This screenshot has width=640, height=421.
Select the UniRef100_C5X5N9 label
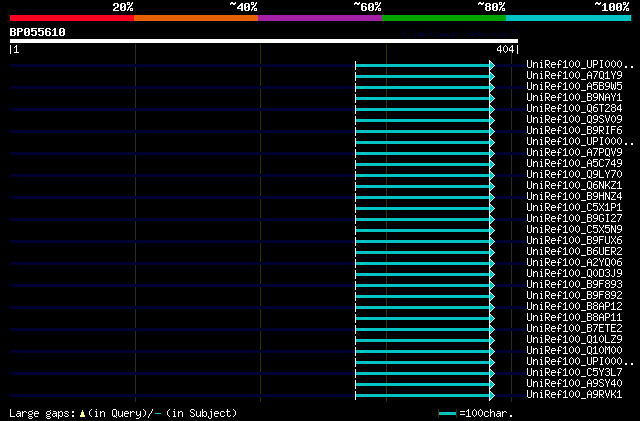click(x=574, y=230)
